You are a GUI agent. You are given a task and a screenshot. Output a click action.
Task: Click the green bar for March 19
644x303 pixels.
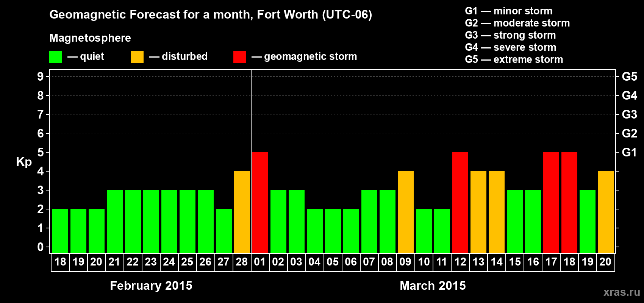point(588,221)
